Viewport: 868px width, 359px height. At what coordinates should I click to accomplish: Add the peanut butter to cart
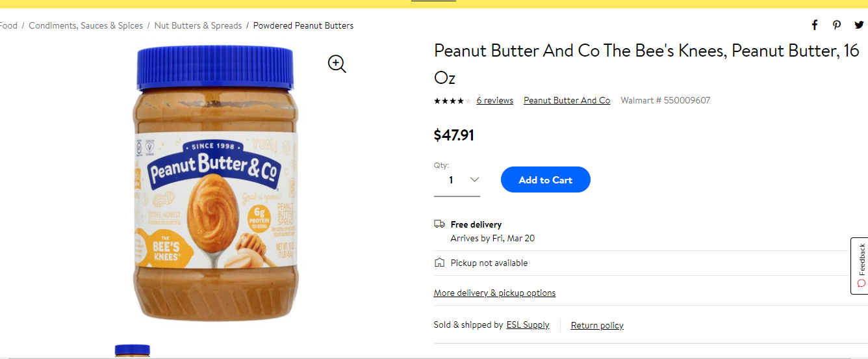pos(546,180)
